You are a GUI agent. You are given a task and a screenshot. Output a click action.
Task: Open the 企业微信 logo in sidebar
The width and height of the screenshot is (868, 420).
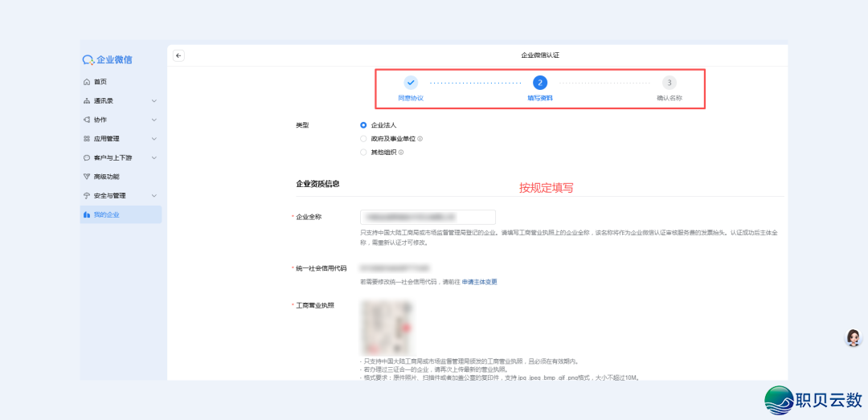tap(108, 59)
